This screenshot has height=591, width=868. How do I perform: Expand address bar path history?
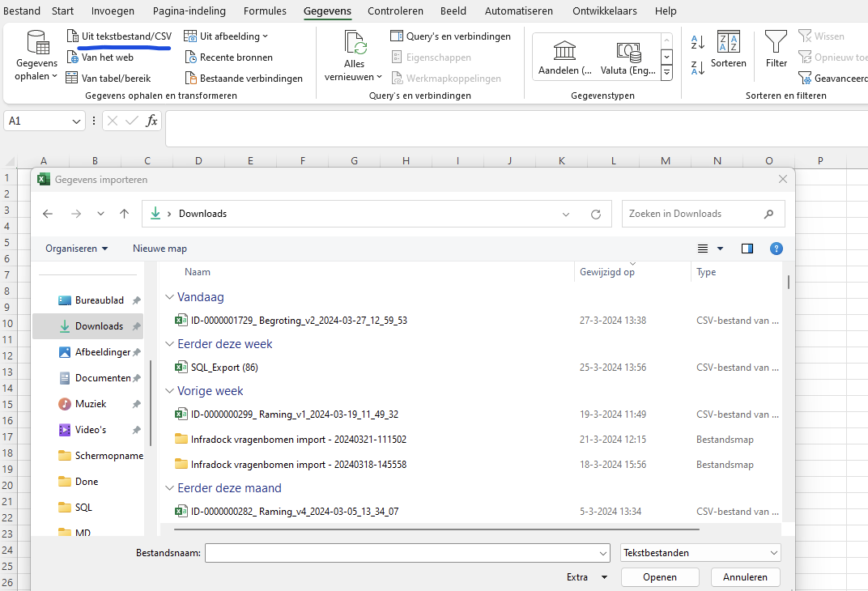pyautogui.click(x=566, y=215)
